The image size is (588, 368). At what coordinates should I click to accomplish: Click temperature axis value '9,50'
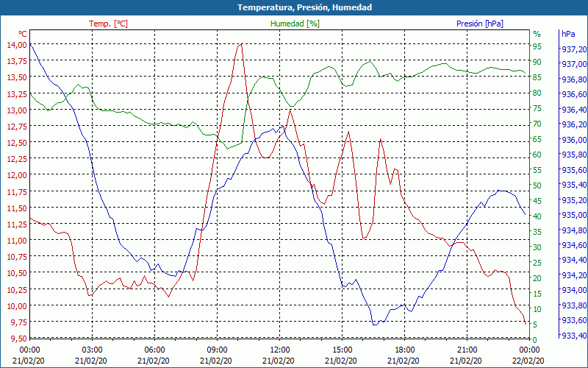click(18, 339)
